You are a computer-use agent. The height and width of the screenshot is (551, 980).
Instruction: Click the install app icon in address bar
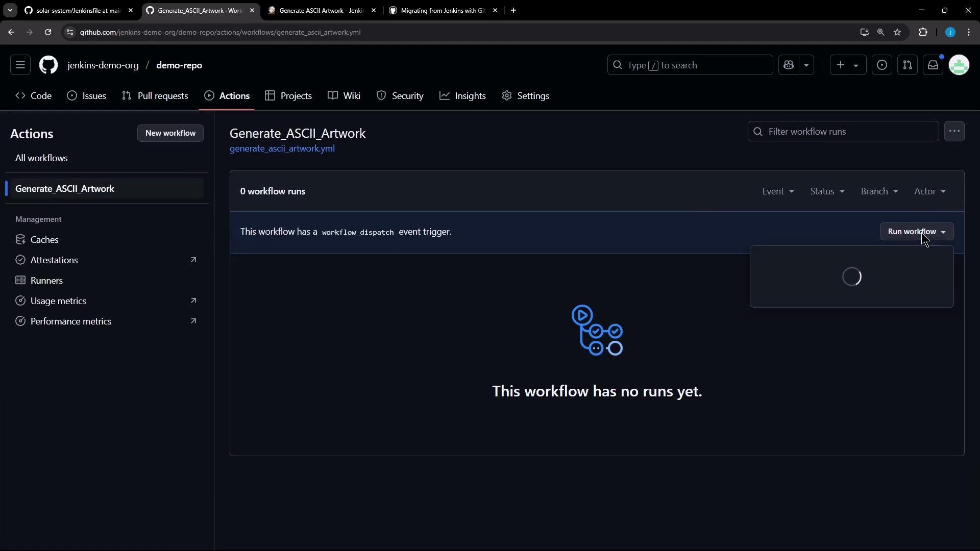tap(864, 32)
